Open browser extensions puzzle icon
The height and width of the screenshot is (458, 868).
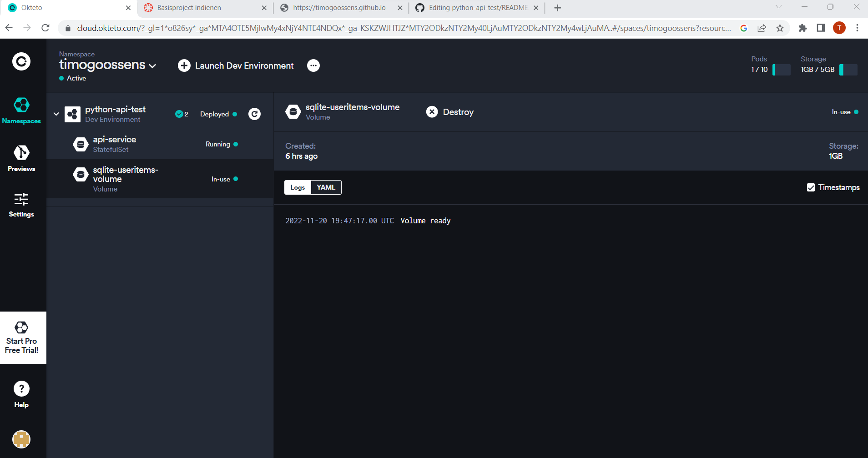(802, 28)
